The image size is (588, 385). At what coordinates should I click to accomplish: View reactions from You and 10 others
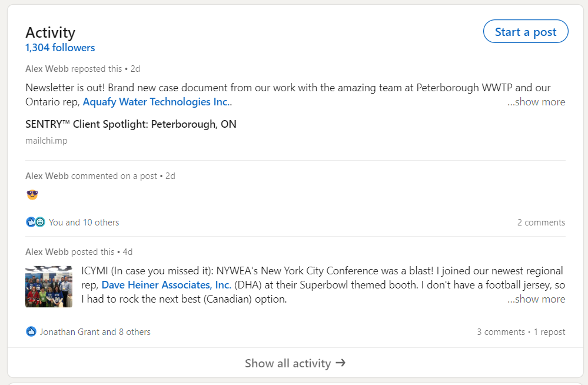click(84, 223)
